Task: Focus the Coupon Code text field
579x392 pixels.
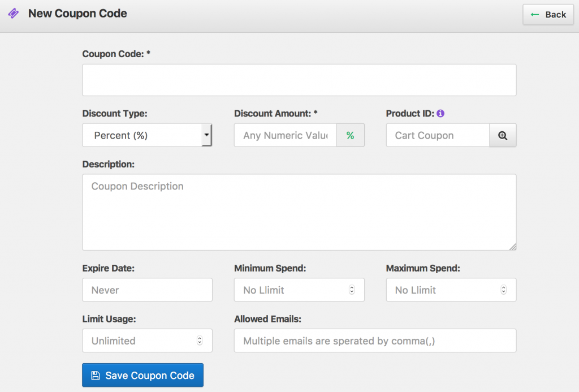Action: (x=299, y=80)
